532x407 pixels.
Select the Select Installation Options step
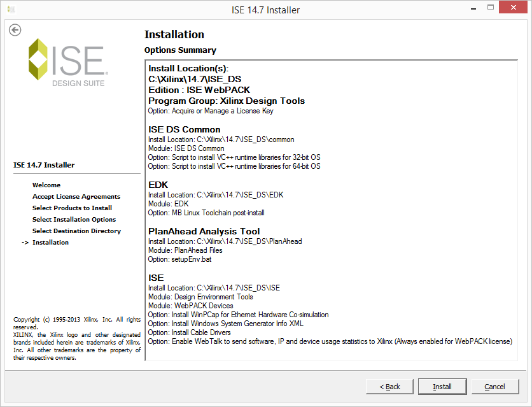tap(74, 220)
